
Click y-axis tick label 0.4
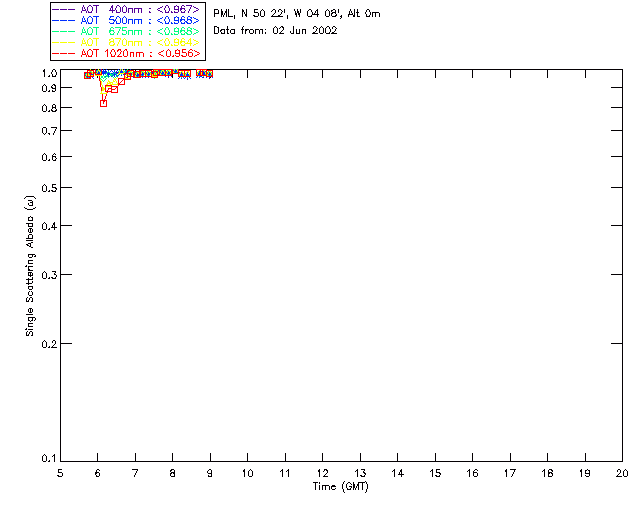[49, 226]
